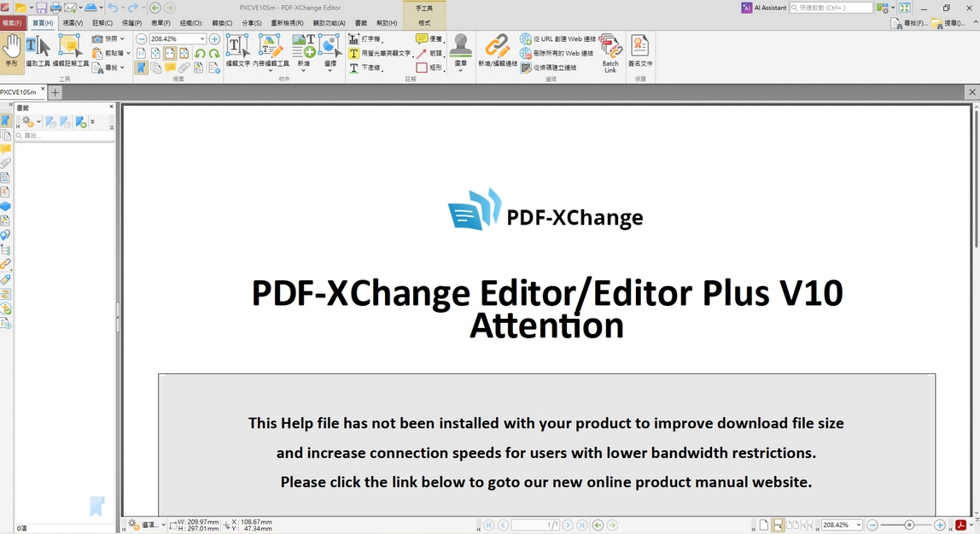The width and height of the screenshot is (980, 534).
Task: Open Layers pane from left sidebar
Action: [x=6, y=207]
